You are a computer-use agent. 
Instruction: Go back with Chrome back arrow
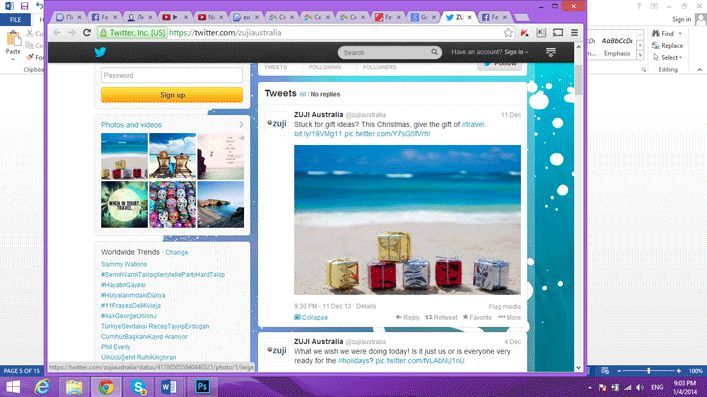click(57, 32)
